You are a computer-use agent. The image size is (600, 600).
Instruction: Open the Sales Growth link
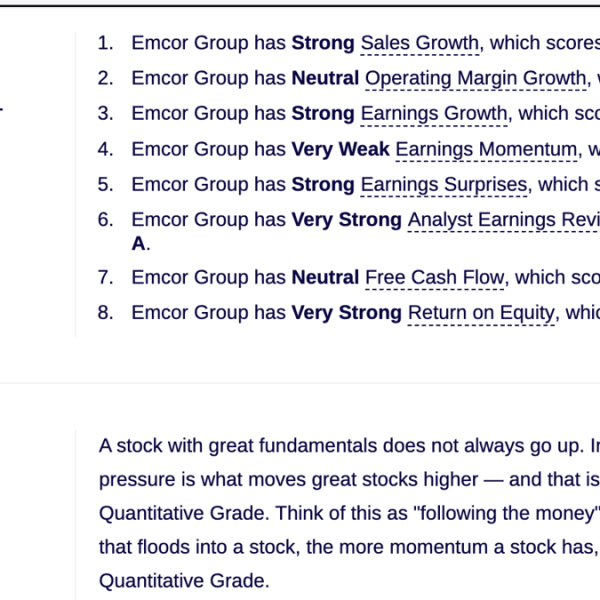(420, 43)
